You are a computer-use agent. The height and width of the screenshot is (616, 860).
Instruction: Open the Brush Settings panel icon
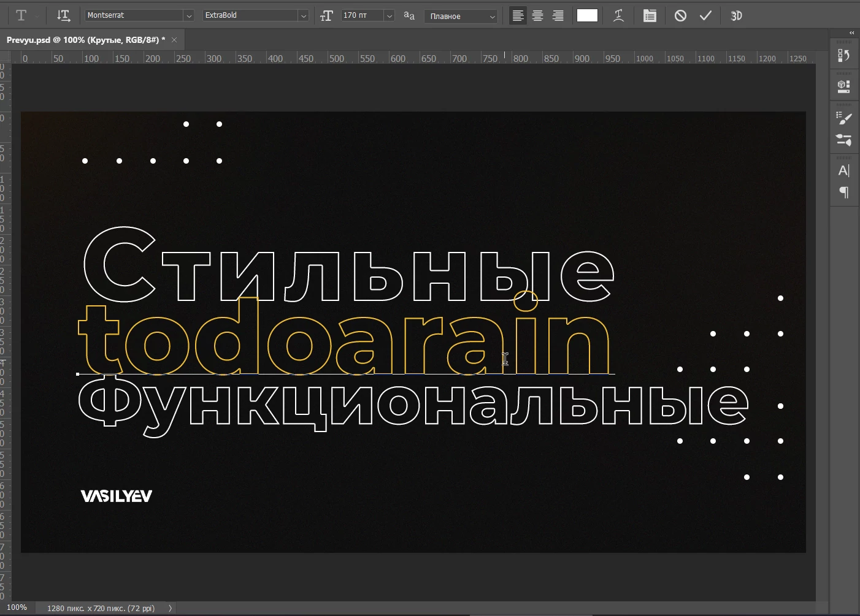[x=844, y=118]
